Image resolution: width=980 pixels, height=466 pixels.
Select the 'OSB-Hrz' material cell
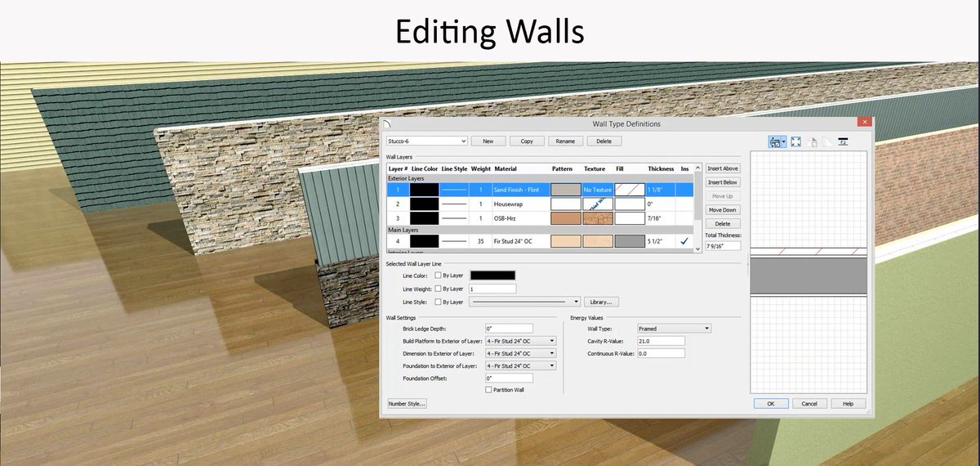click(x=521, y=218)
